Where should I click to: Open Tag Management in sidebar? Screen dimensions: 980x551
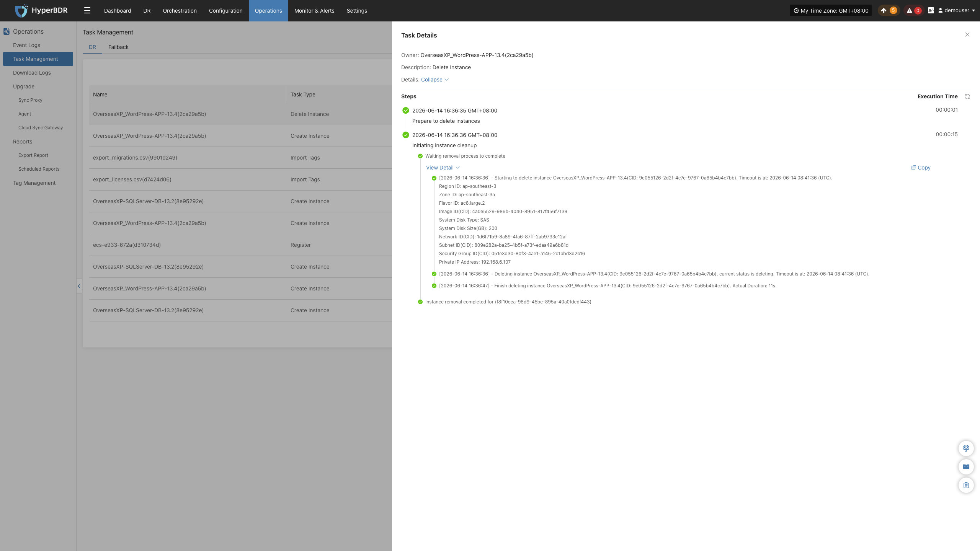point(34,183)
